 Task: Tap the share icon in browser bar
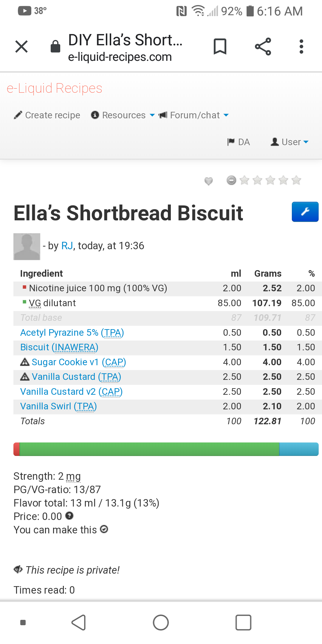(263, 47)
